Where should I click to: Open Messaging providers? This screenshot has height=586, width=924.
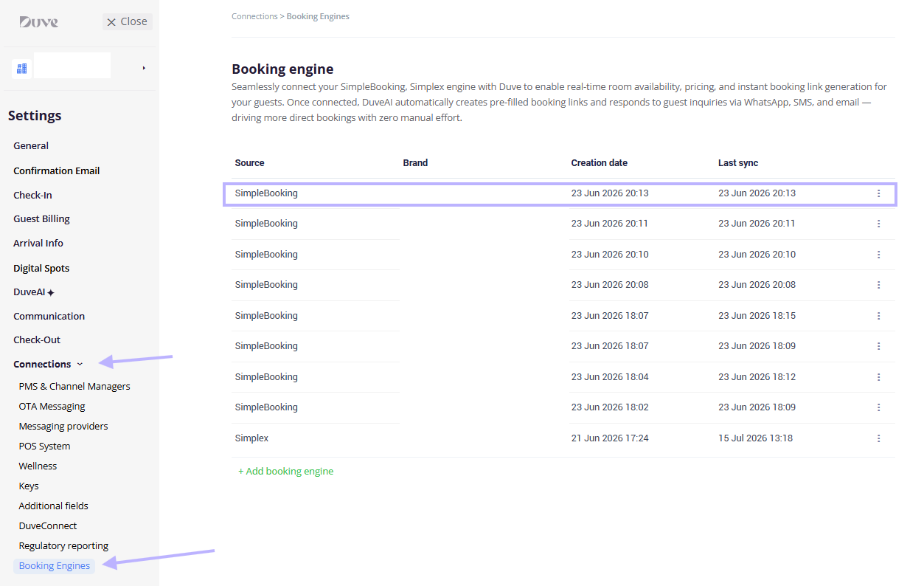coord(63,427)
